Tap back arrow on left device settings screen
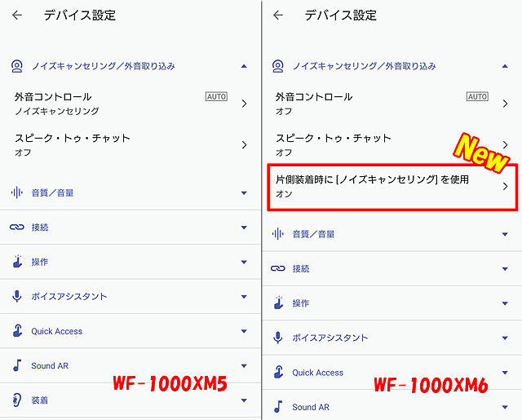The image size is (522, 420). 17,15
